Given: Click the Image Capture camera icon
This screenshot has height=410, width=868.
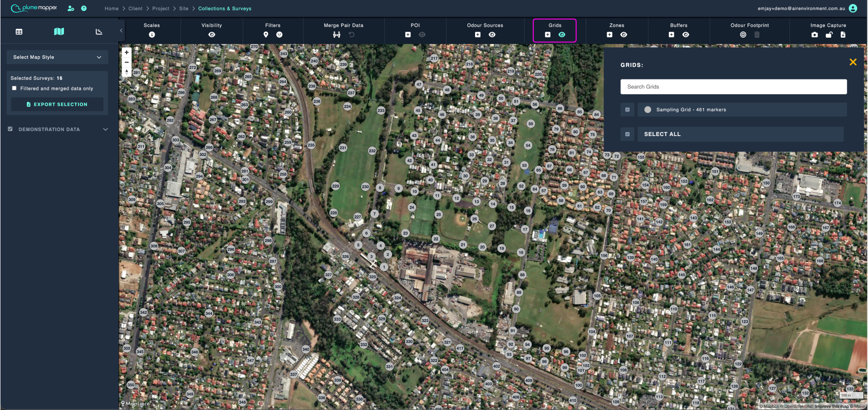Looking at the screenshot, I should point(815,34).
